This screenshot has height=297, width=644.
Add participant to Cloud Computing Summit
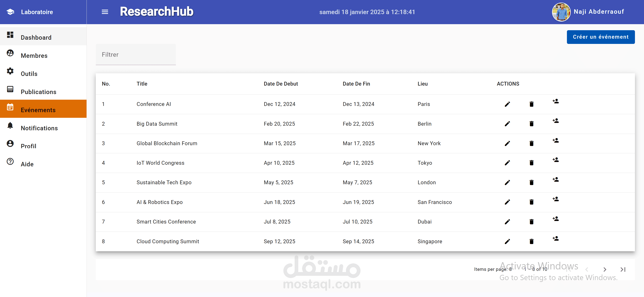pyautogui.click(x=555, y=238)
